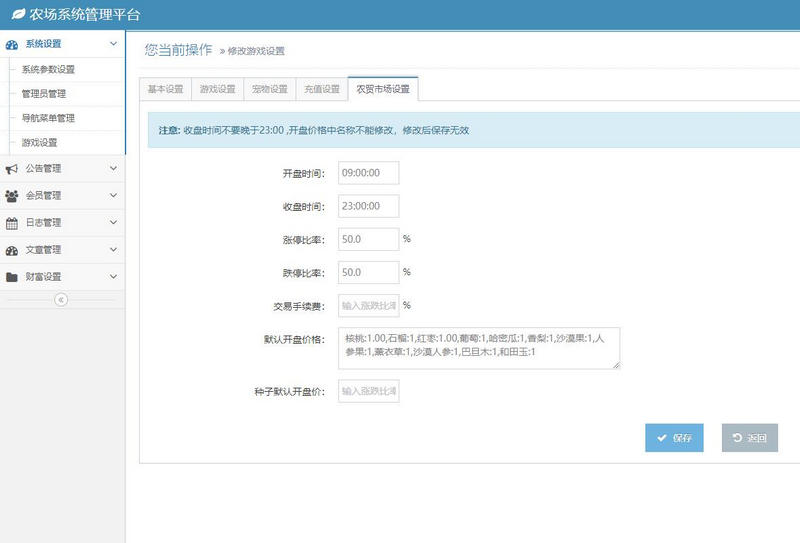
Task: Expand the 财富设置 chevron
Action: coord(113,277)
